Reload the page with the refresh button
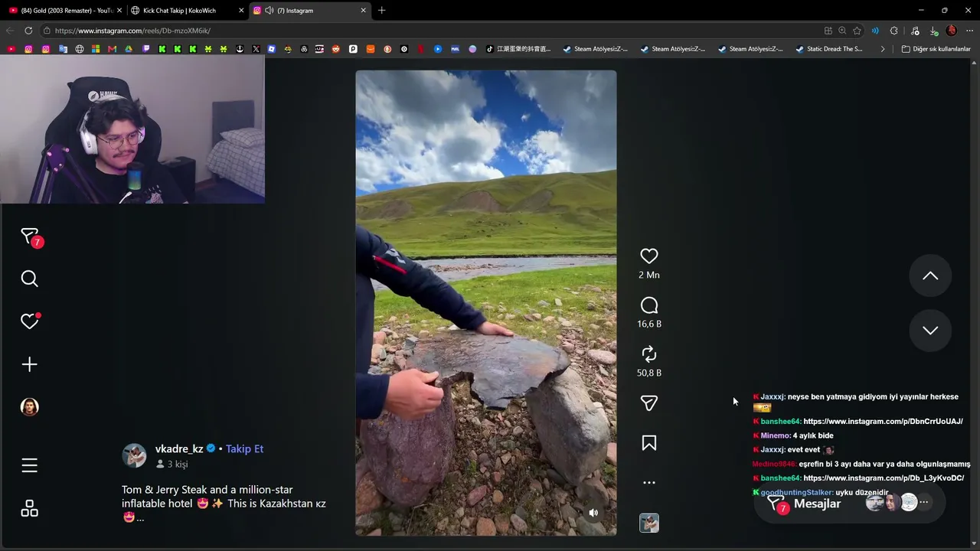Screen dimensions: 980x551 point(28,31)
